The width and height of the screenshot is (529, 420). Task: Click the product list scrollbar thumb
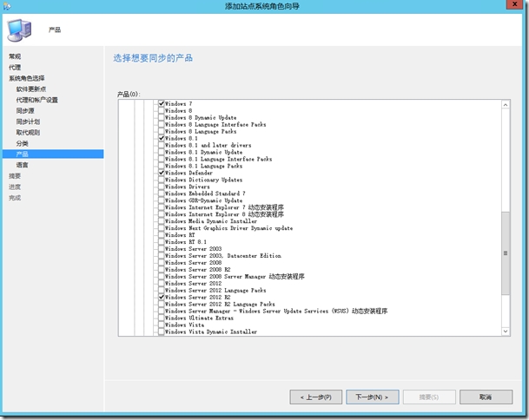[506, 253]
